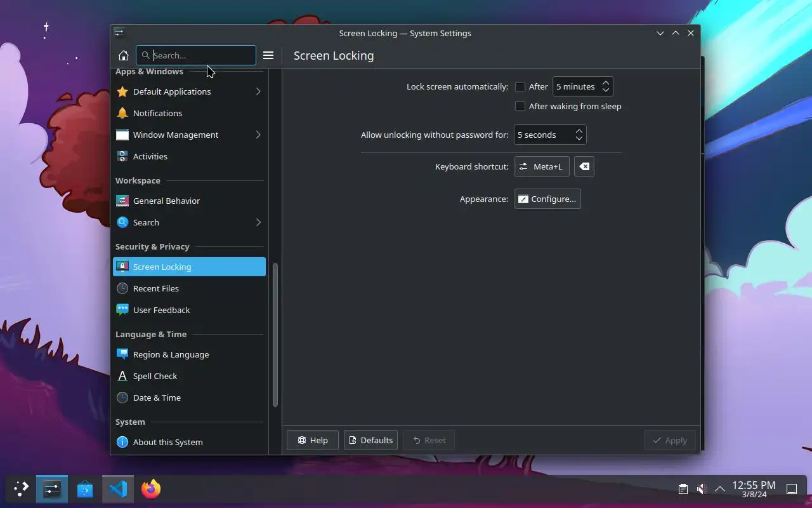Open the KDE application launcher

click(x=21, y=489)
